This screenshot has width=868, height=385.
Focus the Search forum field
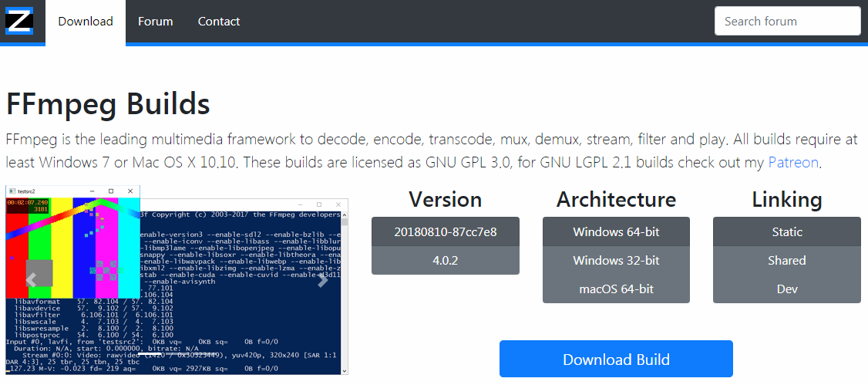pos(787,21)
